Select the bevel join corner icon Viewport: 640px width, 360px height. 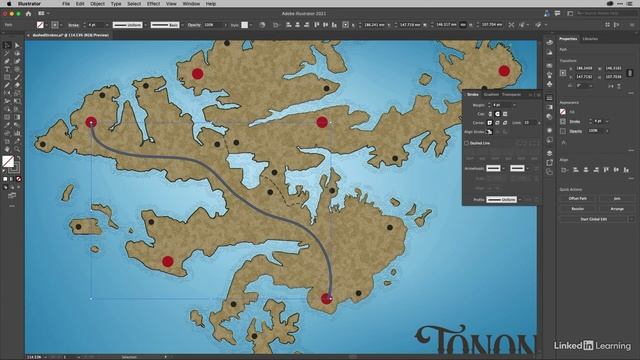[505, 123]
